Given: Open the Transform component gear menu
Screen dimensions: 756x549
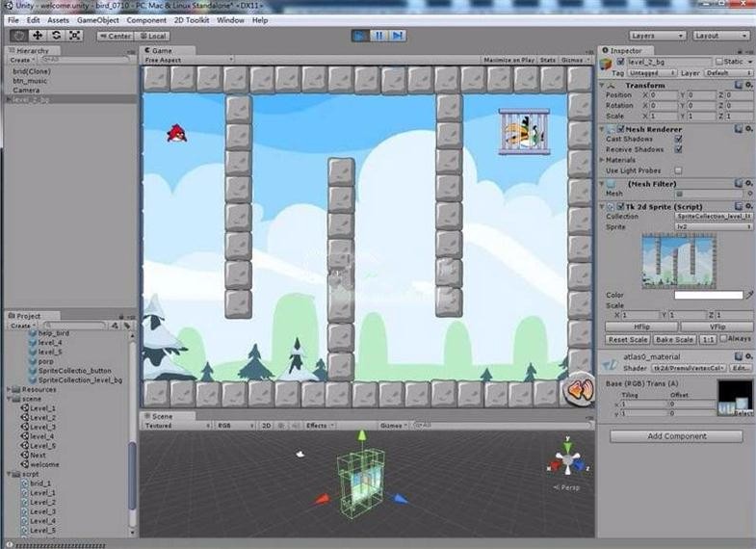Looking at the screenshot, I should coord(748,85).
